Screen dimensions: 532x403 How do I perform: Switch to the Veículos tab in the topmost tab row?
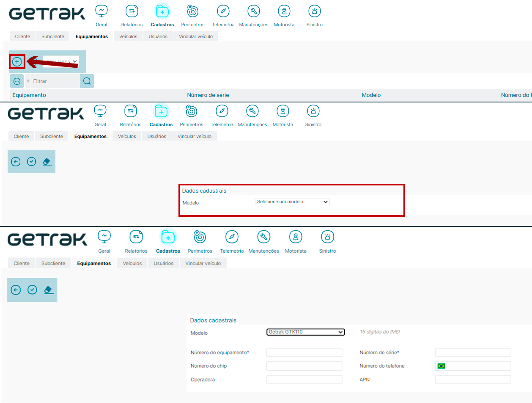pos(128,36)
